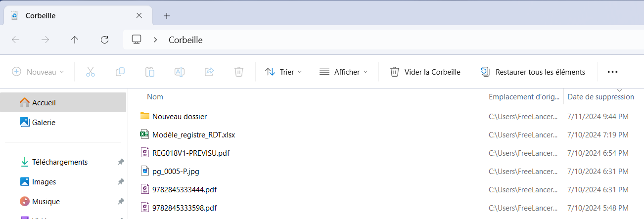This screenshot has height=219, width=644.
Task: Click the Excel icon of Modèle_registre_RDT.xlsx
Action: point(145,134)
